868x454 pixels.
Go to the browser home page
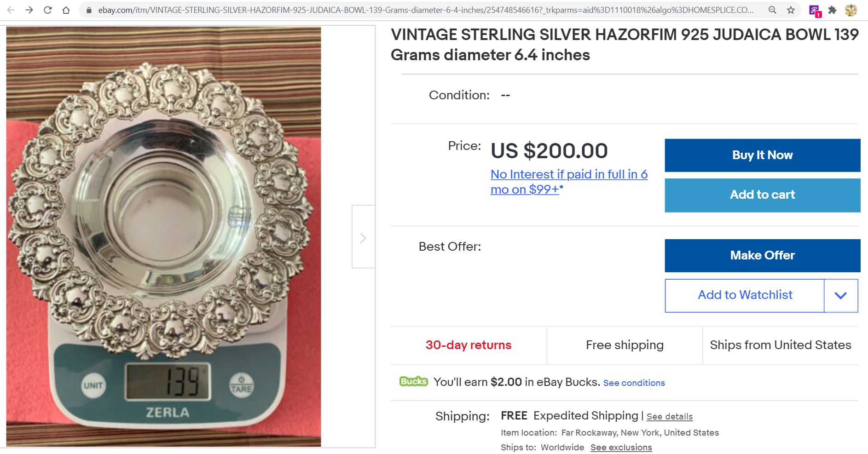click(66, 10)
